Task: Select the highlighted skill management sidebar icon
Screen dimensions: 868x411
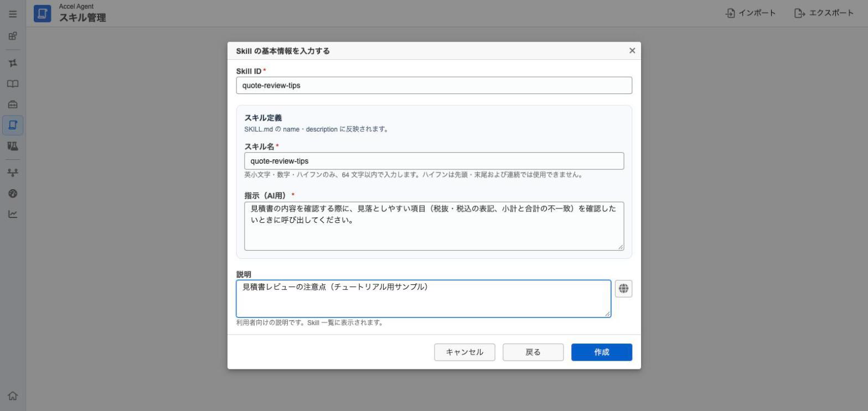Action: tap(13, 125)
